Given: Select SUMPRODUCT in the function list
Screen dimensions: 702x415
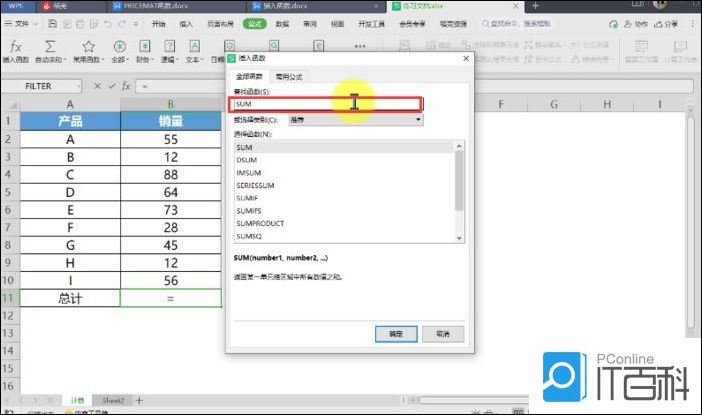Looking at the screenshot, I should pyautogui.click(x=259, y=225).
